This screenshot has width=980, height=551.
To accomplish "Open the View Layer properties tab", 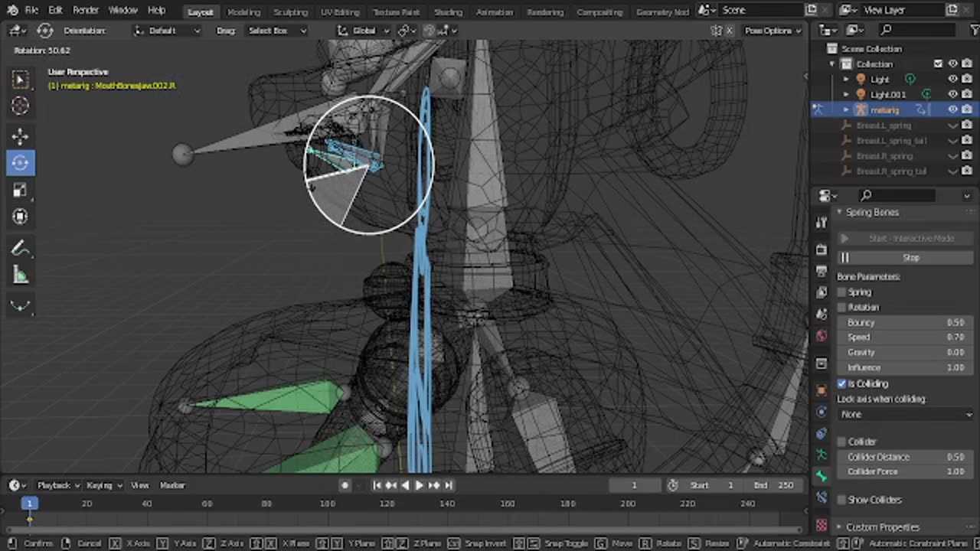I will click(x=822, y=292).
